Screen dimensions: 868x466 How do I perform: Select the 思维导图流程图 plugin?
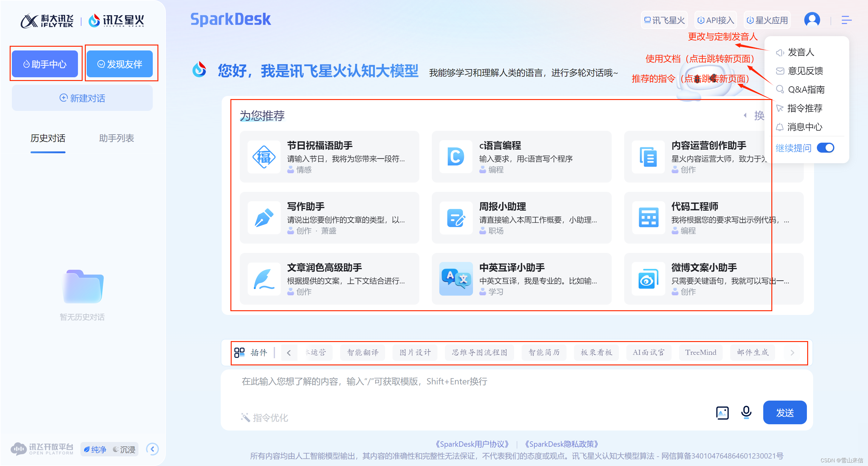pyautogui.click(x=480, y=353)
